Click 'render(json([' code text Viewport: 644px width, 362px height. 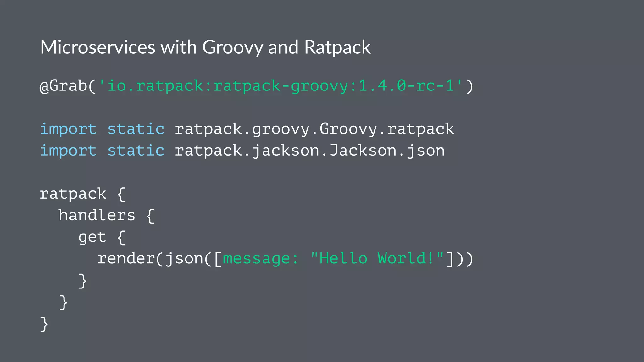[160, 259]
